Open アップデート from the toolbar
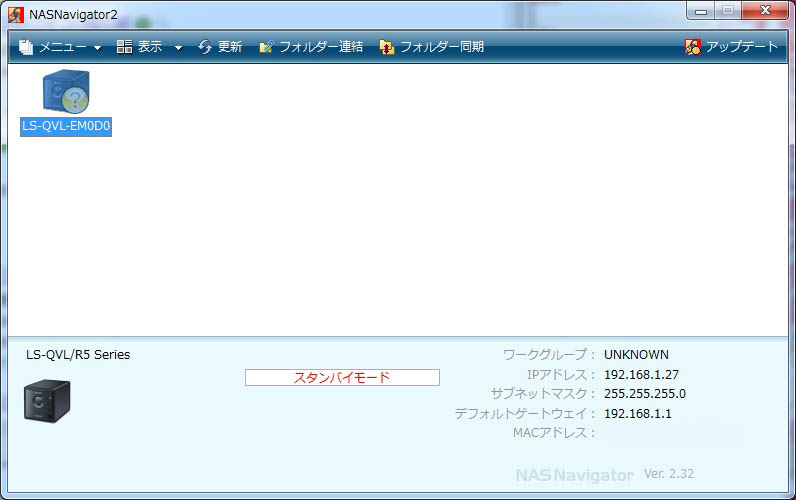 click(x=742, y=46)
